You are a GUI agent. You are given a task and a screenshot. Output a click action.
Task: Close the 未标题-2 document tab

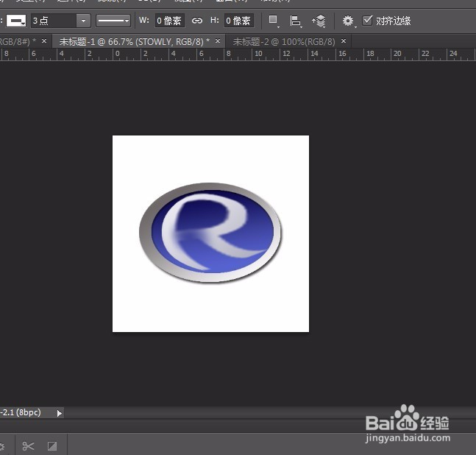pyautogui.click(x=344, y=41)
